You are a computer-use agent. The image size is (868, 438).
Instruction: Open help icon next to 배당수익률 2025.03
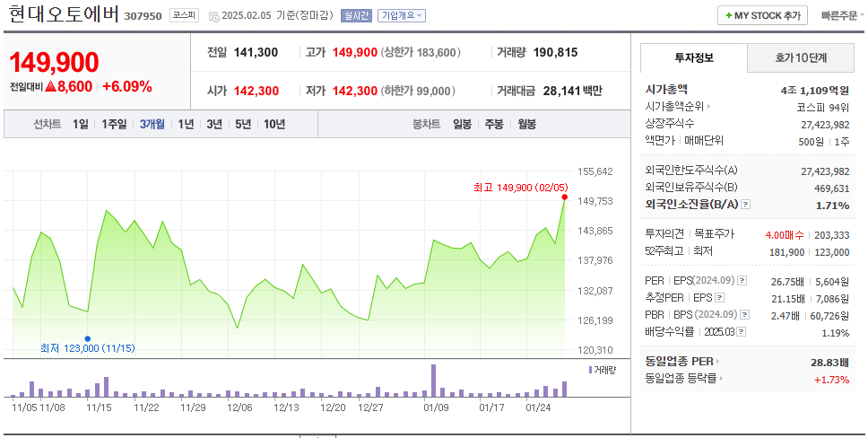pos(742,332)
